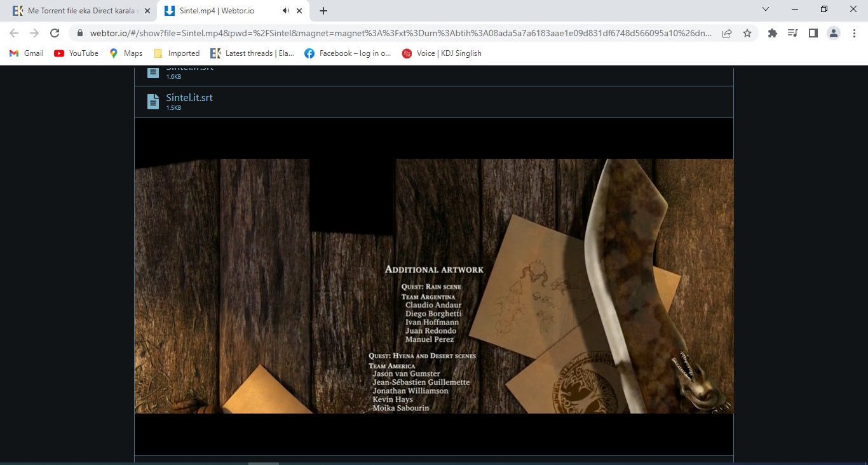Click the Sintel video player frame
Viewport: 868px width, 465px height.
434,286
